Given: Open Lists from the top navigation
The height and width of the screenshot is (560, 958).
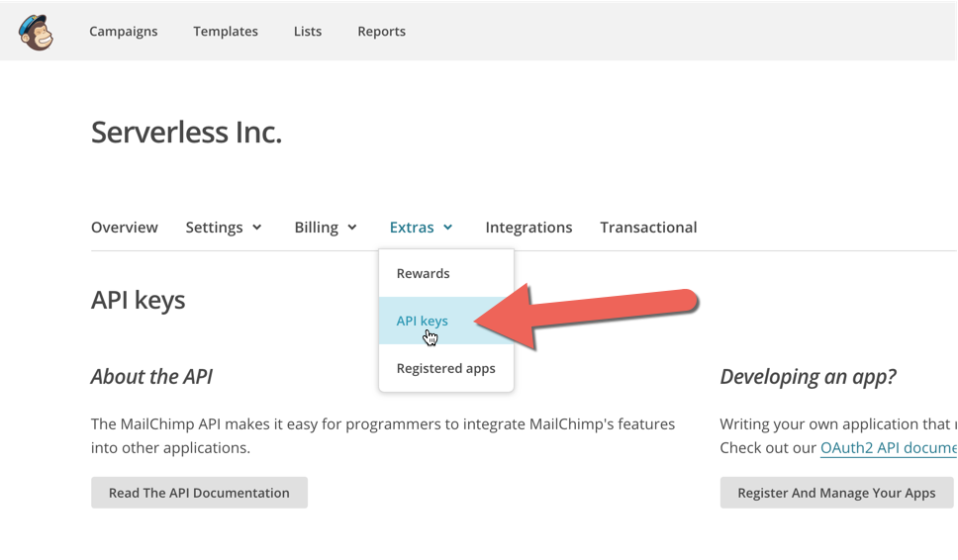Looking at the screenshot, I should (308, 32).
